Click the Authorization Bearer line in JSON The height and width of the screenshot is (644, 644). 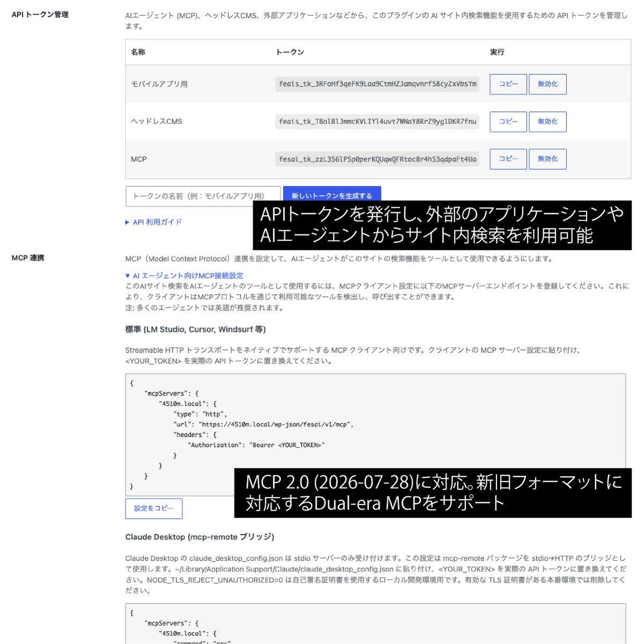[x=257, y=445]
